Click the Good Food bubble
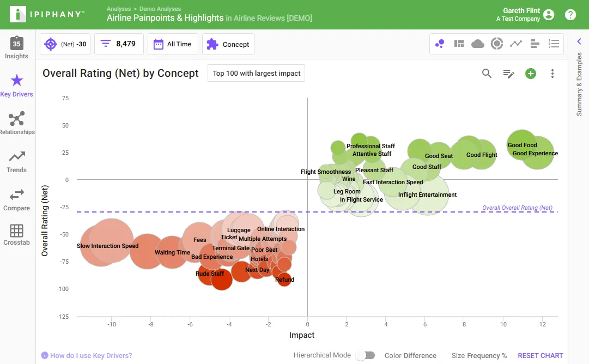 pyautogui.click(x=522, y=145)
